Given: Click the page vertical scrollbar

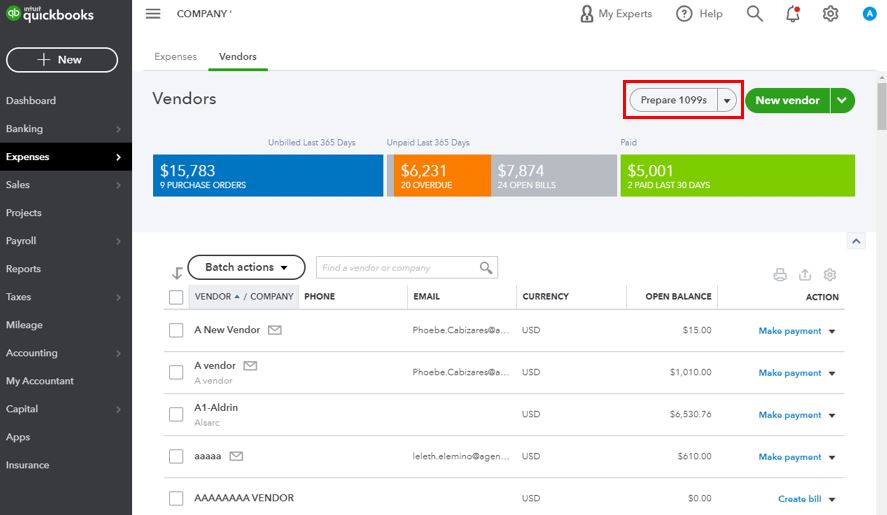Looking at the screenshot, I should tap(881, 106).
